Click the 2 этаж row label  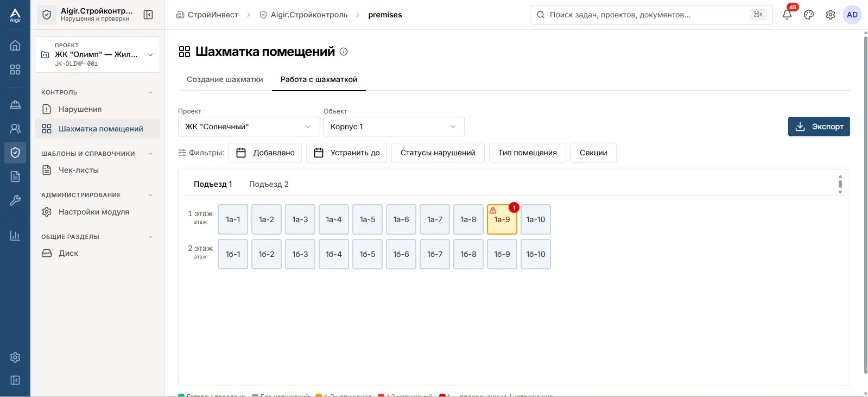point(200,251)
